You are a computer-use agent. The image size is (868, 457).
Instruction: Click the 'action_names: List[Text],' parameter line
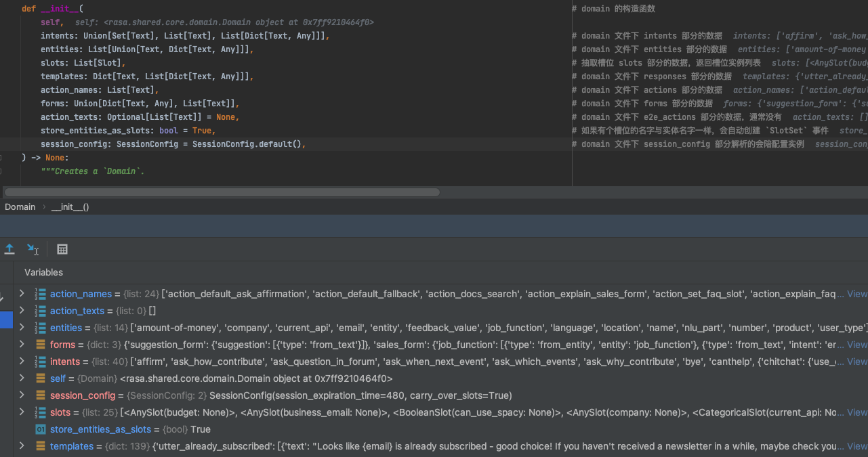tap(100, 90)
